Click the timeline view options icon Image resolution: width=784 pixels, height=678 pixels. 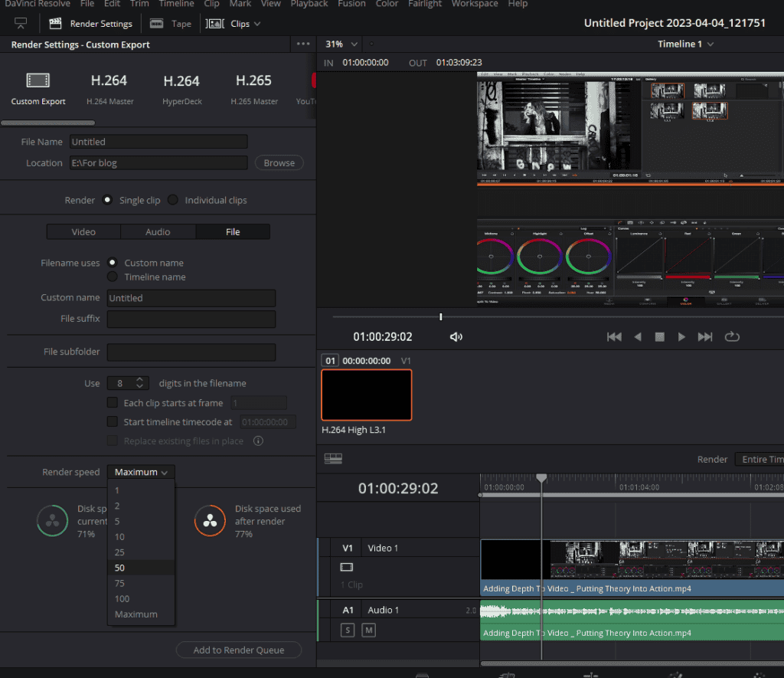333,458
